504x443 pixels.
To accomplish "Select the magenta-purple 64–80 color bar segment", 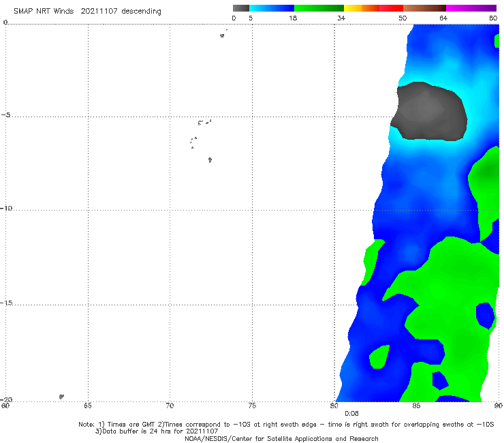I will 471,8.
